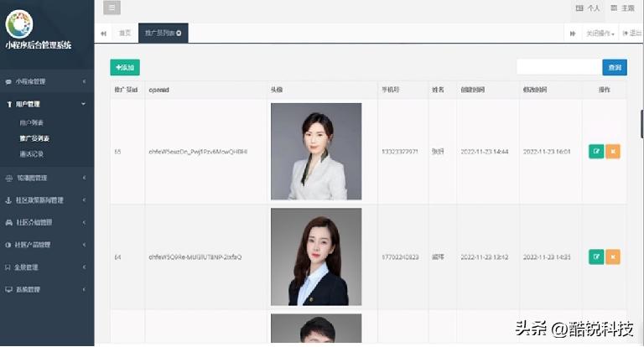Close the 推广员列表 tab via its x icon
The image size is (644, 347).
179,33
